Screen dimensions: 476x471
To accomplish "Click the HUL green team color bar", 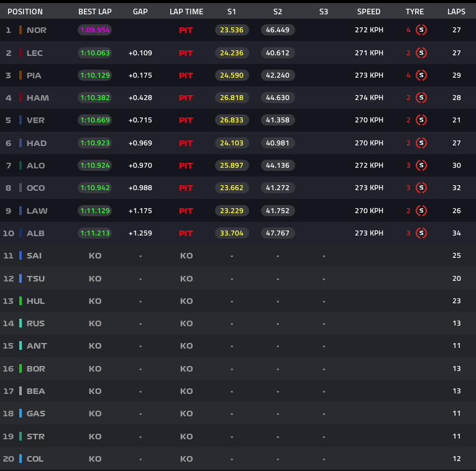I will [x=21, y=301].
